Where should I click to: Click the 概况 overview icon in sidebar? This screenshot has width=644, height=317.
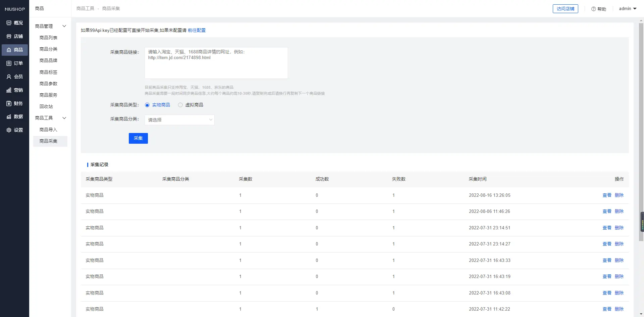(9, 23)
